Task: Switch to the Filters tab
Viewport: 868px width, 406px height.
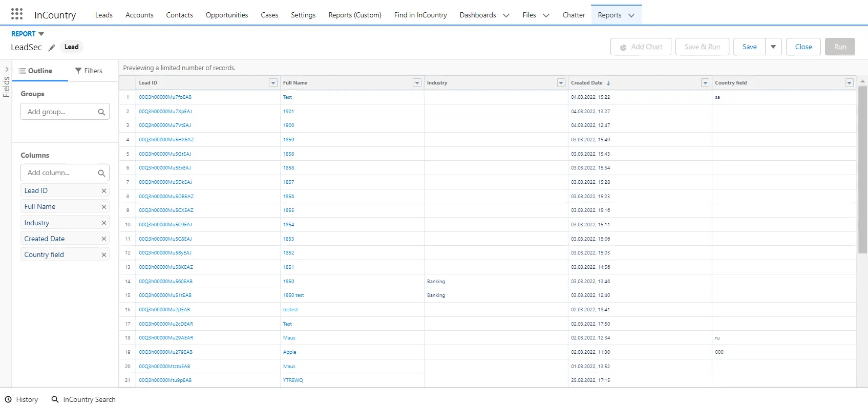Action: pyautogui.click(x=89, y=71)
